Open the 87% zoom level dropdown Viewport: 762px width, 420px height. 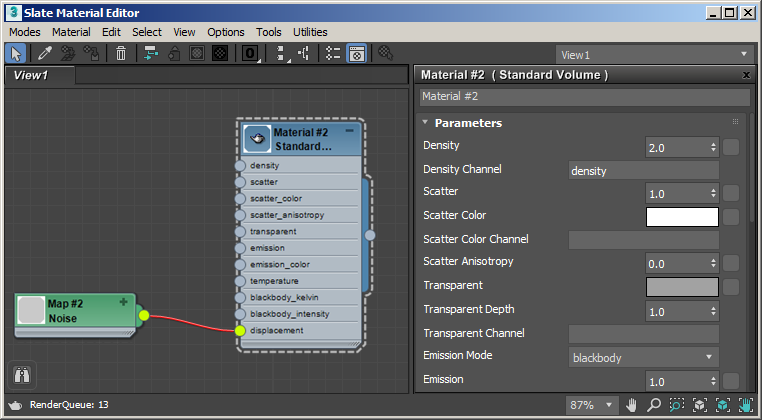point(592,404)
